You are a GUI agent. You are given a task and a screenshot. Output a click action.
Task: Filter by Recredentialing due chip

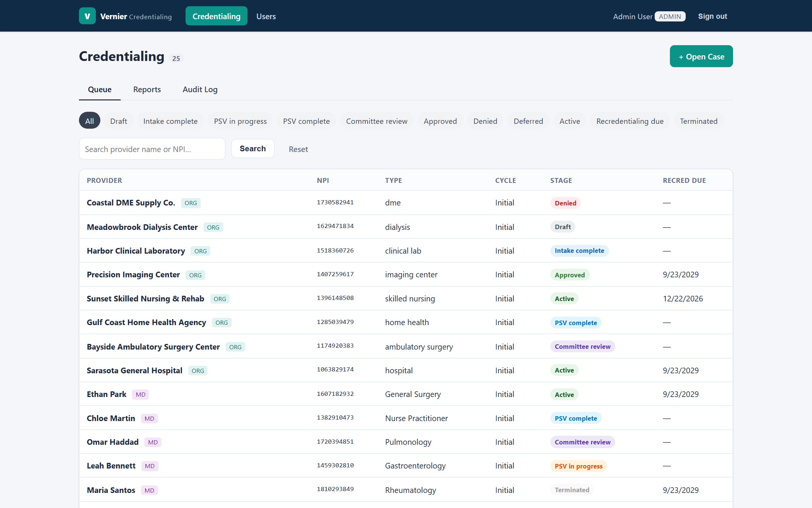(630, 121)
